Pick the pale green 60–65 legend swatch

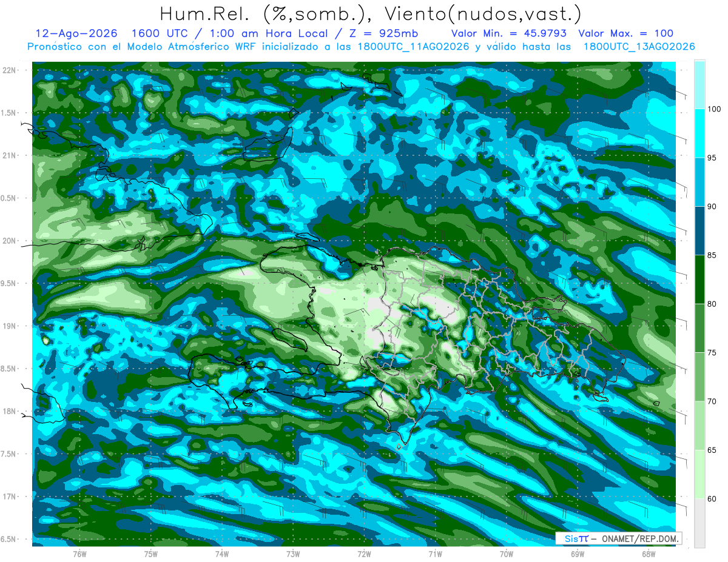[x=699, y=474]
